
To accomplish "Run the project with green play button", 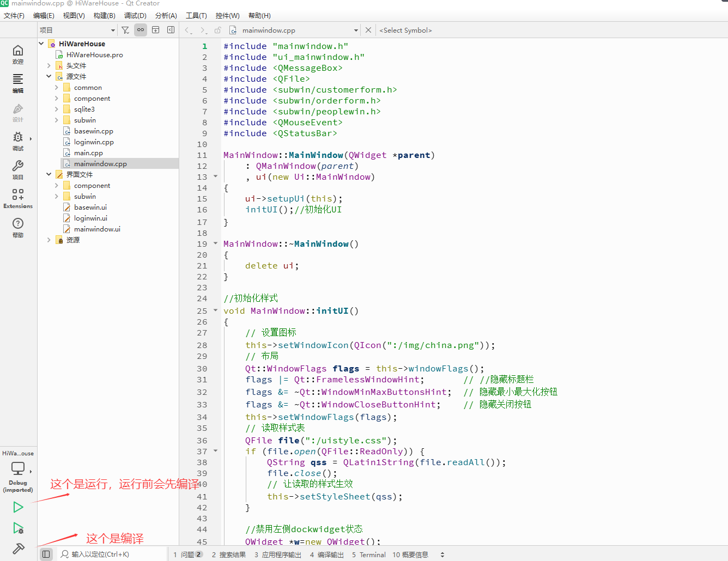I will coord(18,507).
